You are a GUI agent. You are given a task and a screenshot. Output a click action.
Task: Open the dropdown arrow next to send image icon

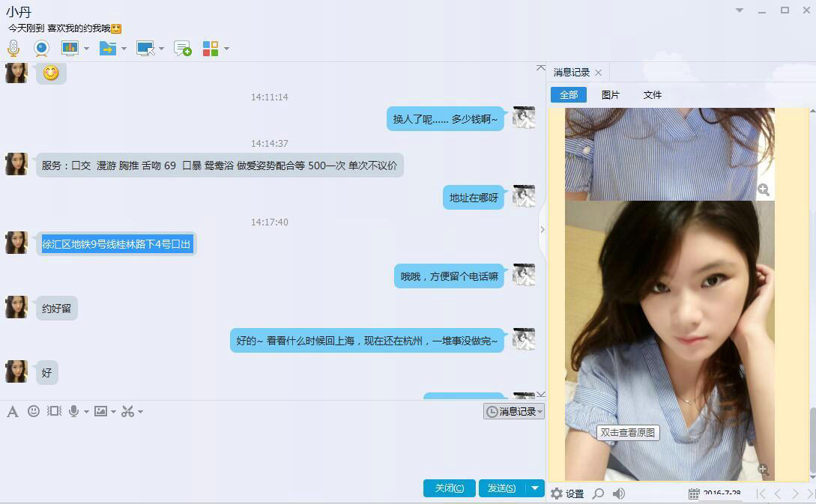[113, 411]
